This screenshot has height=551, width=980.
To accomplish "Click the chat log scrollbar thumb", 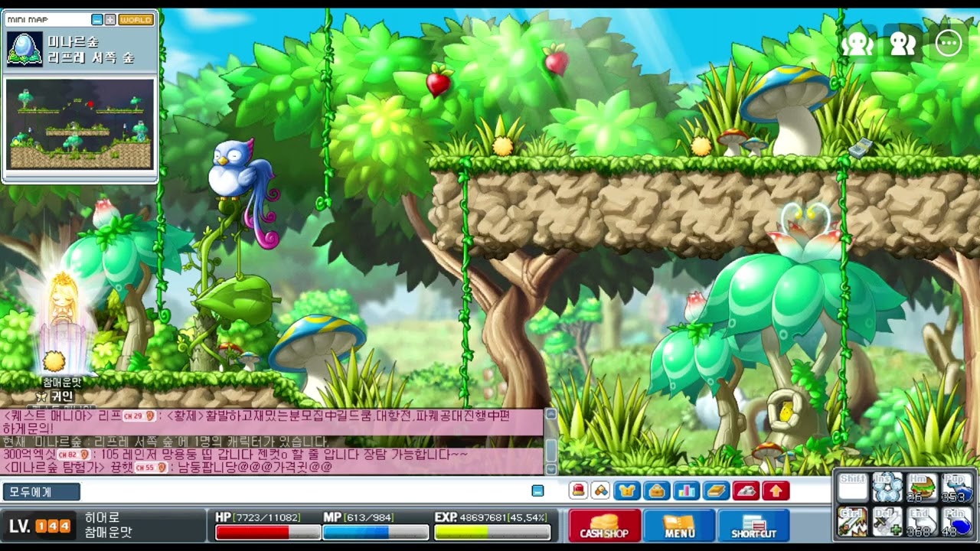I will pos(550,449).
